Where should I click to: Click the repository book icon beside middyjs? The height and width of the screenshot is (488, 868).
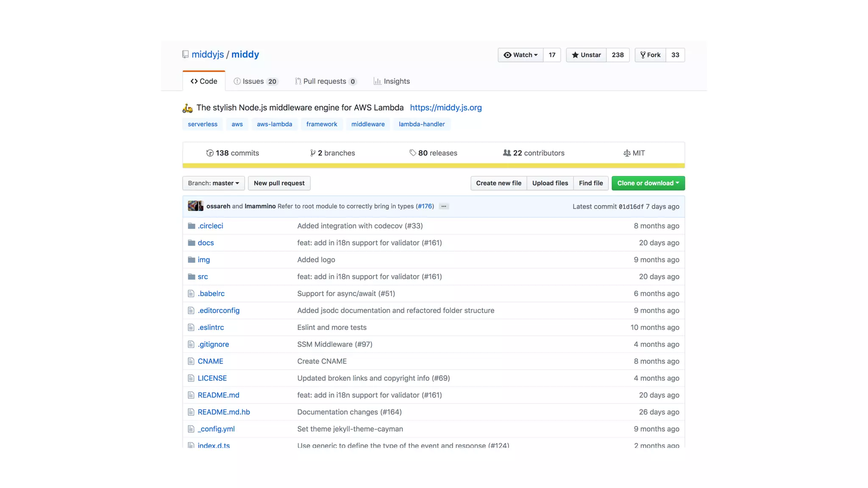point(185,55)
